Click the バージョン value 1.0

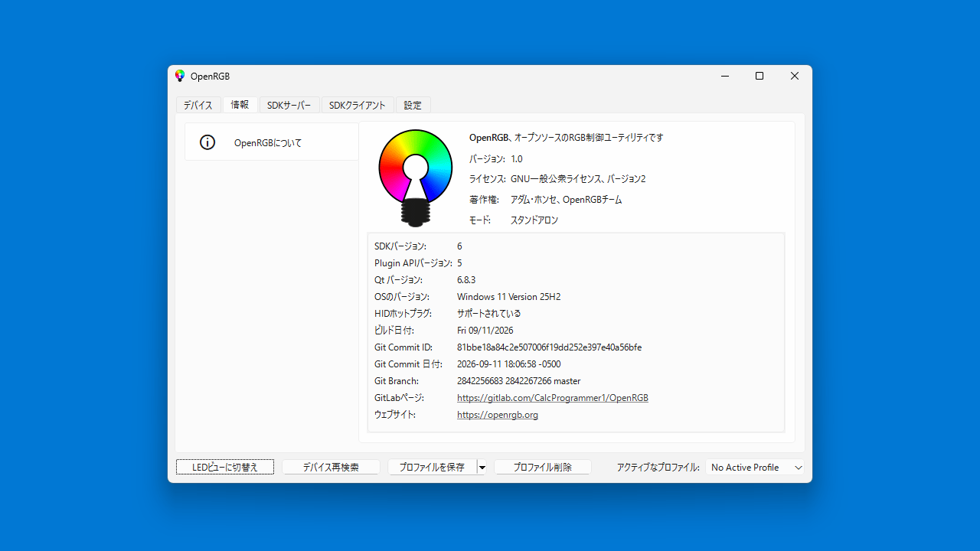[517, 159]
